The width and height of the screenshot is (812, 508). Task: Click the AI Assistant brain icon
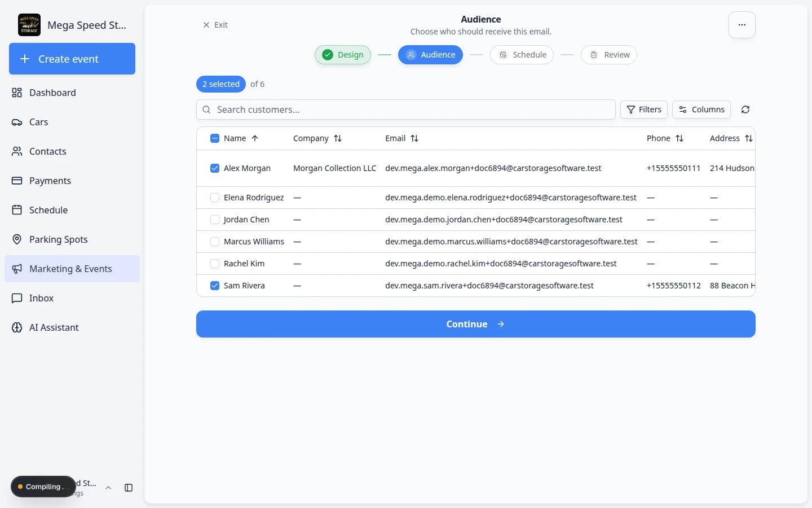[x=17, y=327]
